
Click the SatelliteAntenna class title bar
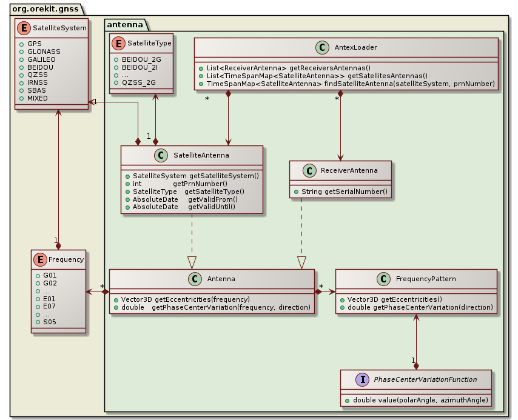click(x=200, y=155)
